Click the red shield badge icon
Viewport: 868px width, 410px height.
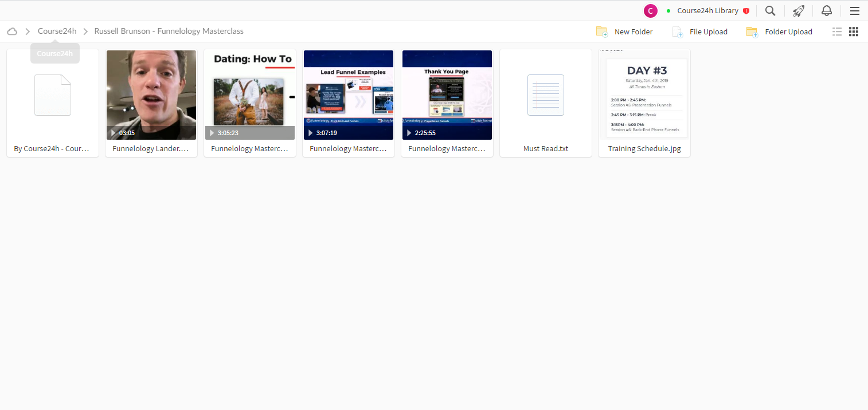pyautogui.click(x=746, y=11)
